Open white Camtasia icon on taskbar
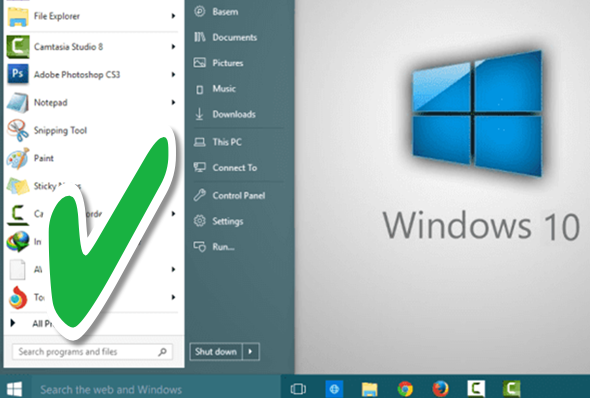This screenshot has width=590, height=398. tap(476, 389)
